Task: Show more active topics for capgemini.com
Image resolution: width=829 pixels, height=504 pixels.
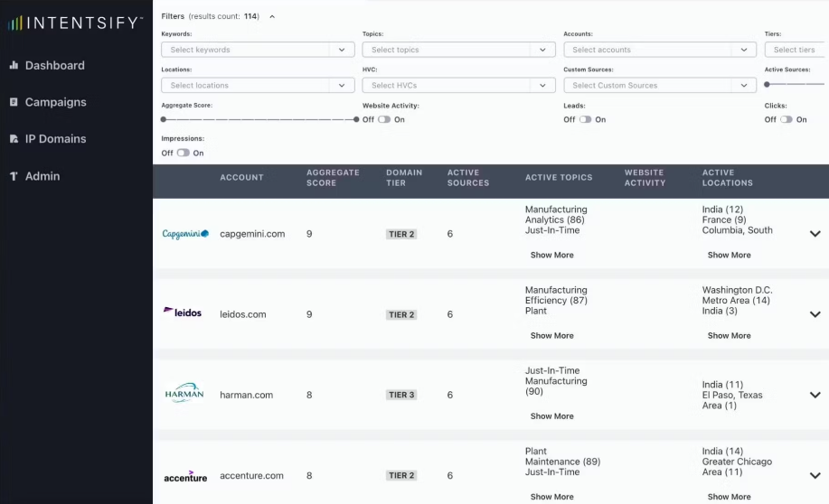Action: click(x=552, y=255)
